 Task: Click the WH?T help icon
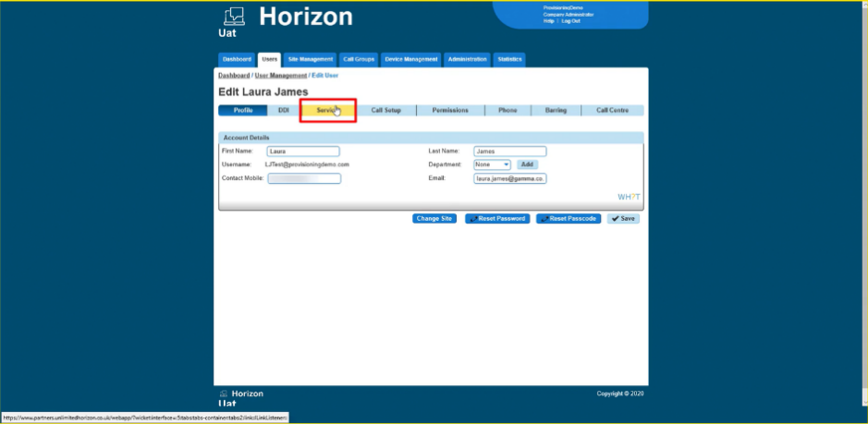click(x=629, y=197)
